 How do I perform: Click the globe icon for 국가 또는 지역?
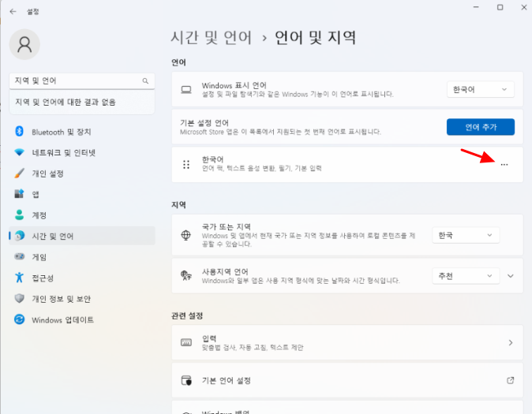coord(186,235)
